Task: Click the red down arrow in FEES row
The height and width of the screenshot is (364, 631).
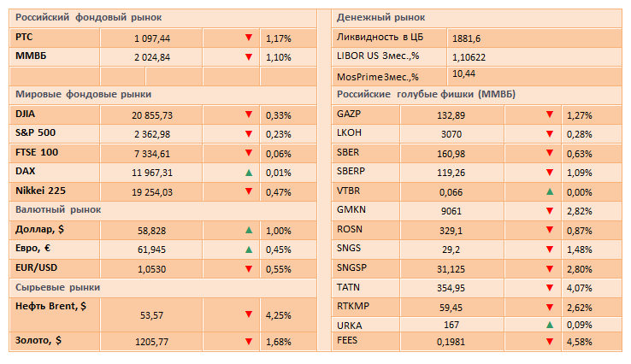Action: tap(550, 343)
